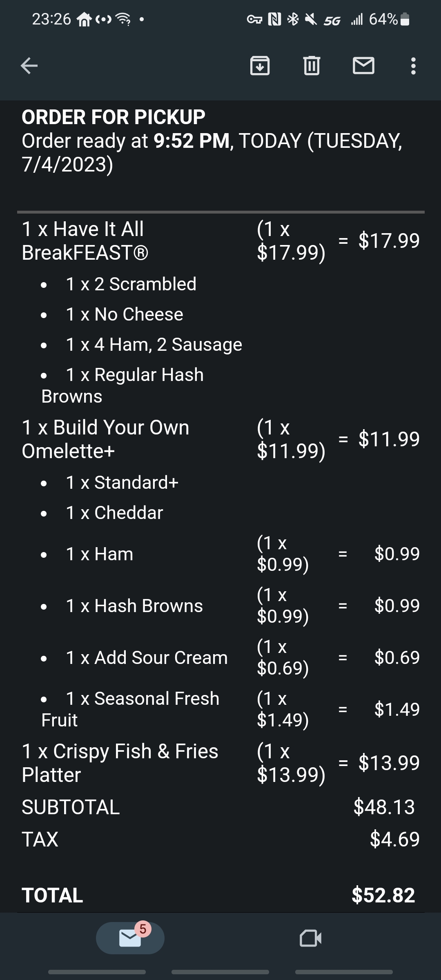Image resolution: width=441 pixels, height=980 pixels.
Task: Tap the $48.13 subtotal amount
Action: (384, 807)
